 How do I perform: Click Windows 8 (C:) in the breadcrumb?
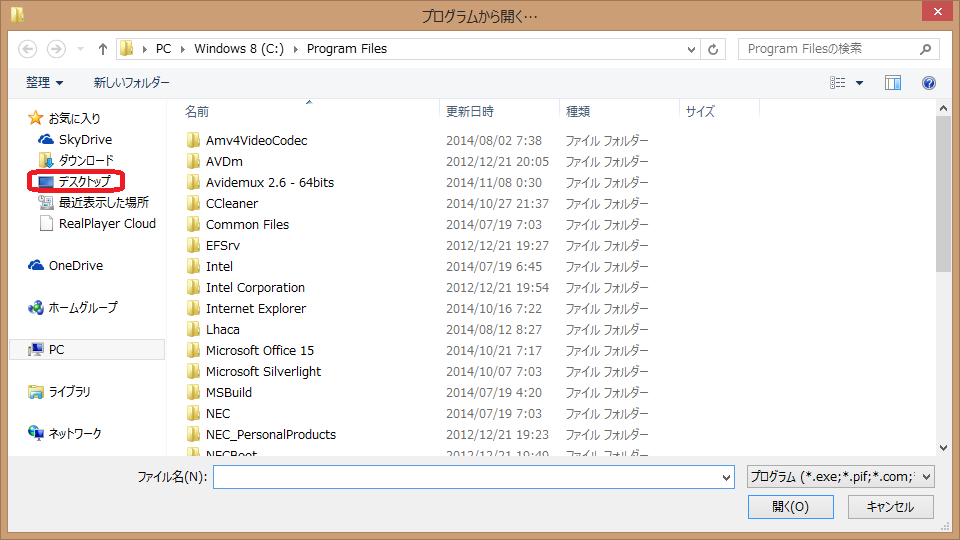point(239,49)
